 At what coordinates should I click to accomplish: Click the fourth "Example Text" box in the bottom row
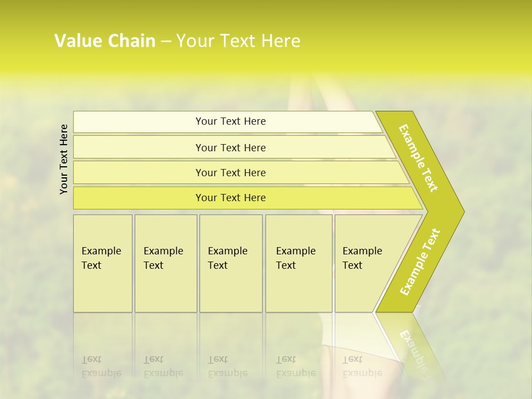pyautogui.click(x=299, y=263)
